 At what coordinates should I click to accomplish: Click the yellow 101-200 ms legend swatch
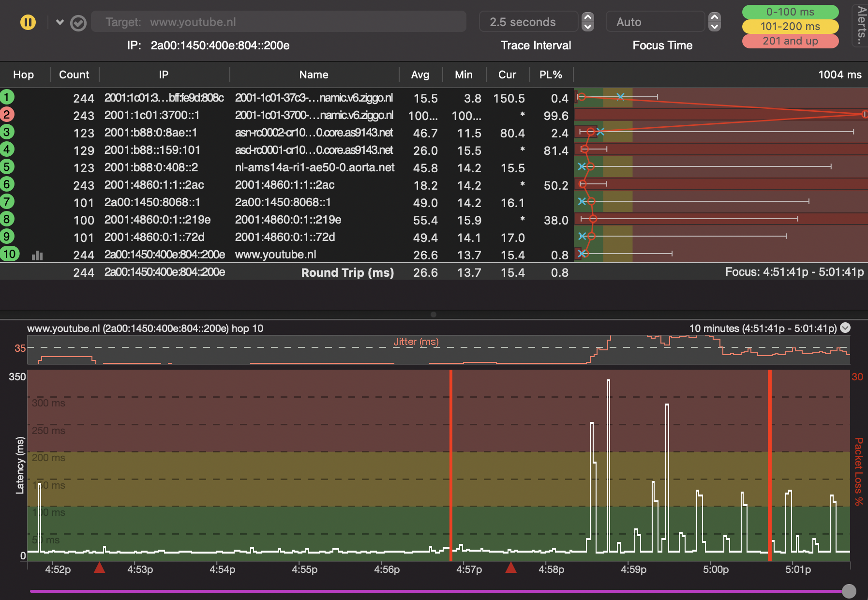(x=790, y=26)
